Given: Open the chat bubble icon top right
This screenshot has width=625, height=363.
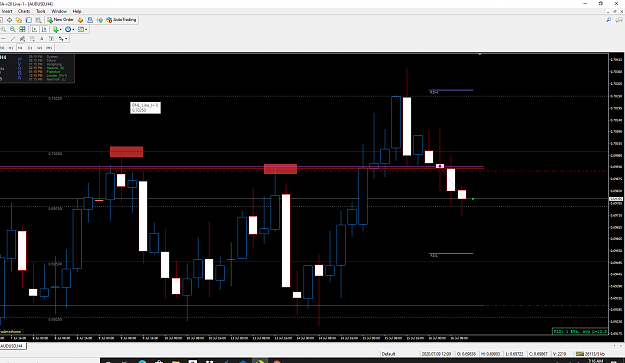Looking at the screenshot, I should pyautogui.click(x=619, y=20).
